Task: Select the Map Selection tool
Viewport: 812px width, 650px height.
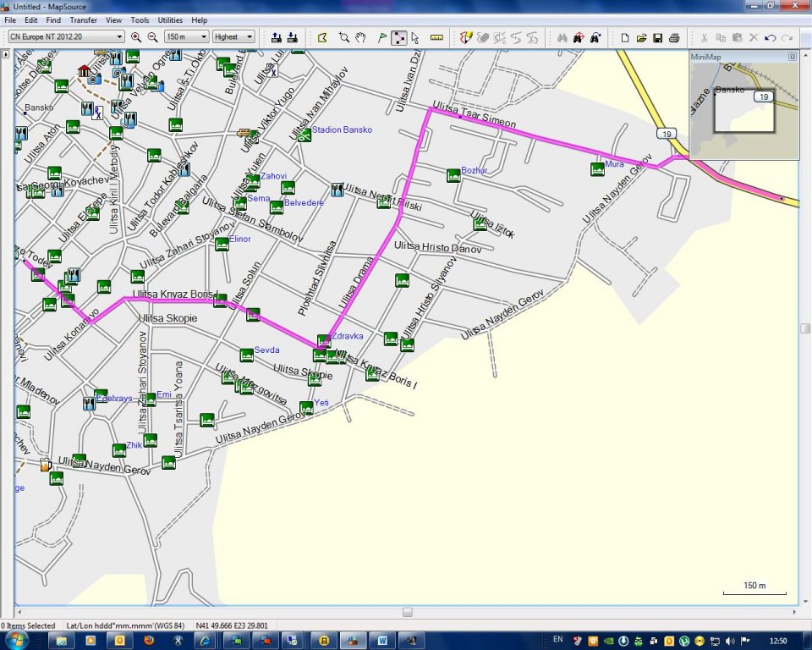Action: pos(322,37)
